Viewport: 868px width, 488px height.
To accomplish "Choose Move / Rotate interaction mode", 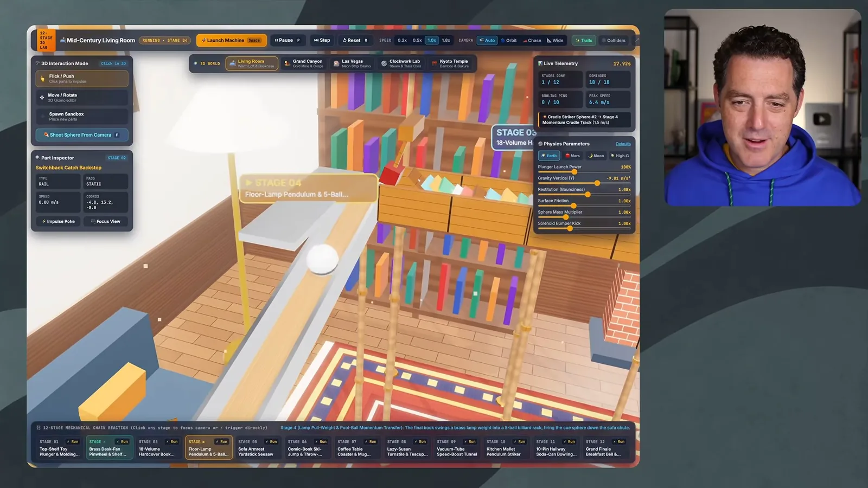I will [82, 98].
